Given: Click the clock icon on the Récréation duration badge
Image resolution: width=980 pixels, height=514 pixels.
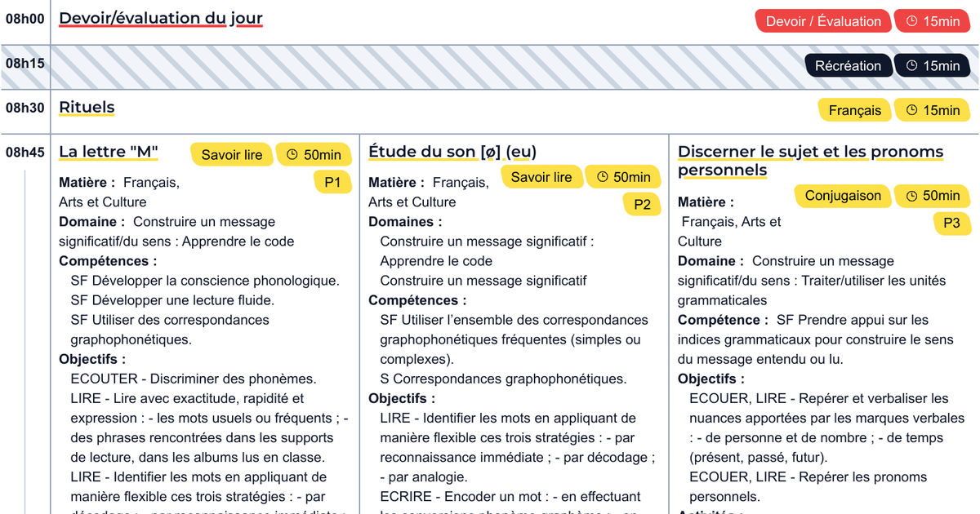Looking at the screenshot, I should click(913, 65).
